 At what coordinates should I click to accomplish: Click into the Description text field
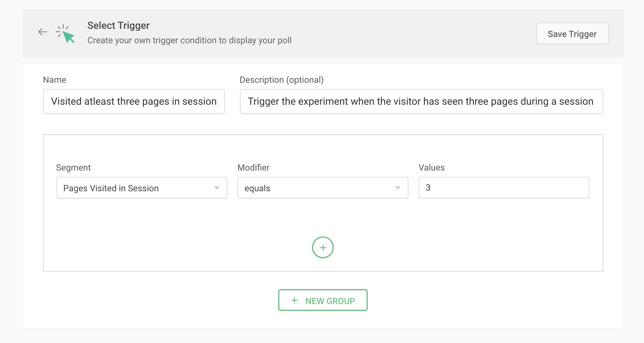[421, 102]
